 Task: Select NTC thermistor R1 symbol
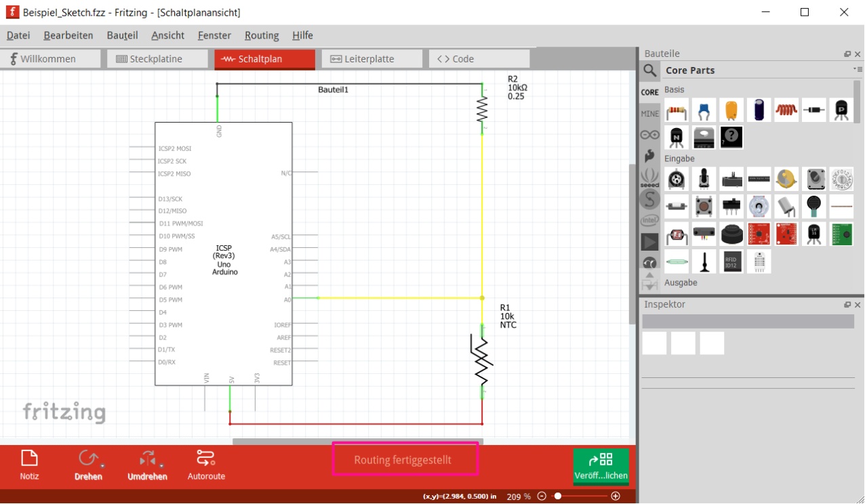(482, 361)
